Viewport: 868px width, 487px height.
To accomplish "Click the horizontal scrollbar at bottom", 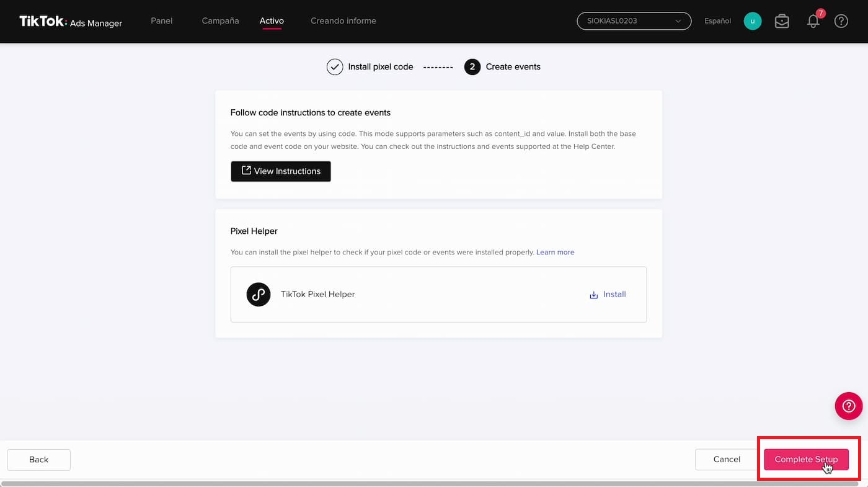I will [429, 483].
